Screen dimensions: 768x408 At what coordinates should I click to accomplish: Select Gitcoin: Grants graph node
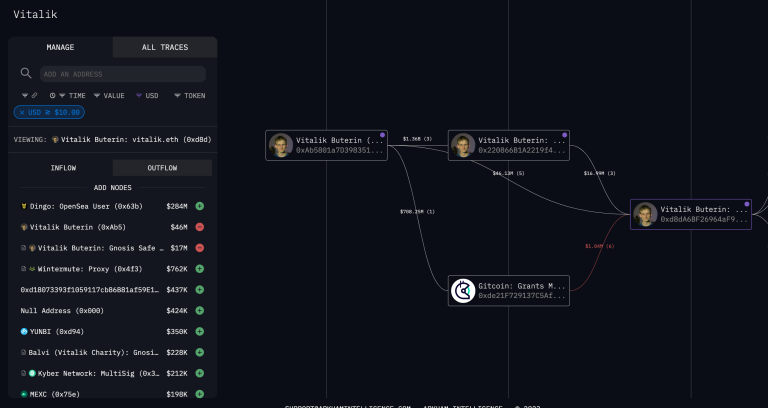tap(509, 291)
